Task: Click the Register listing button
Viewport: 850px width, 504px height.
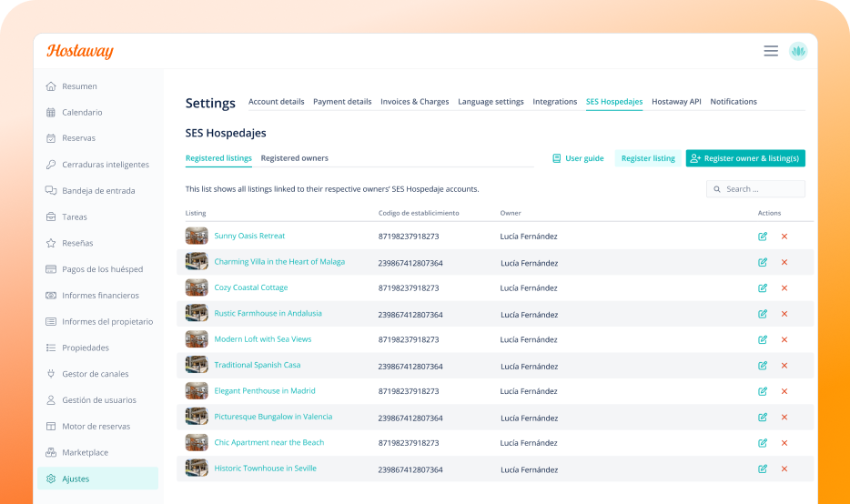Action: (x=648, y=158)
